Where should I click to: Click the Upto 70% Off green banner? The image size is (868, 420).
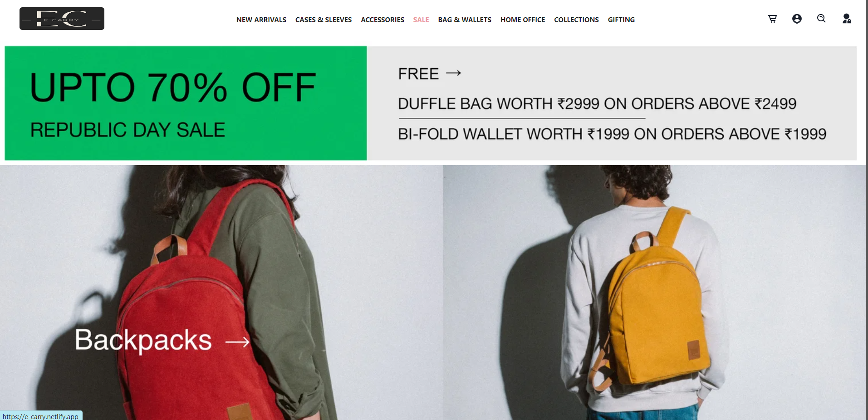pyautogui.click(x=186, y=103)
